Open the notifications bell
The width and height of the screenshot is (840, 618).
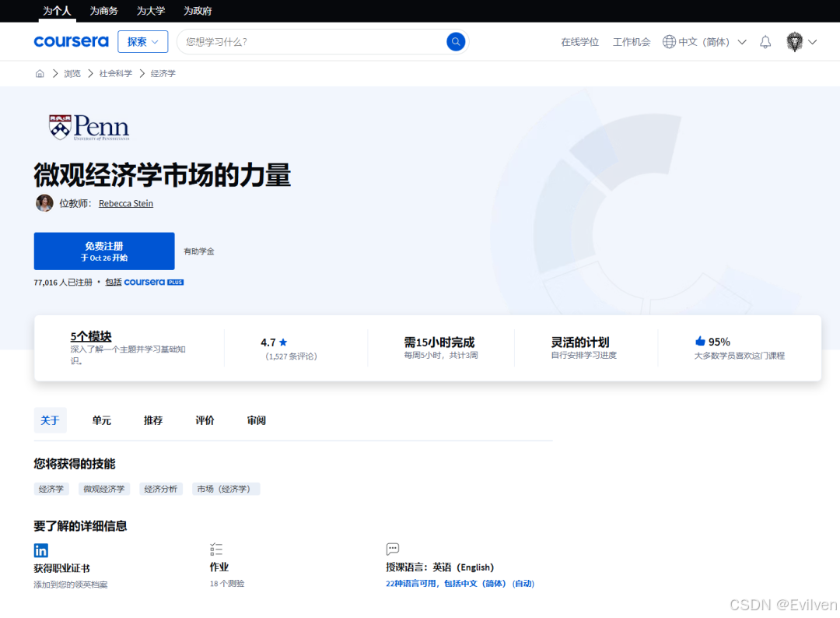[765, 42]
